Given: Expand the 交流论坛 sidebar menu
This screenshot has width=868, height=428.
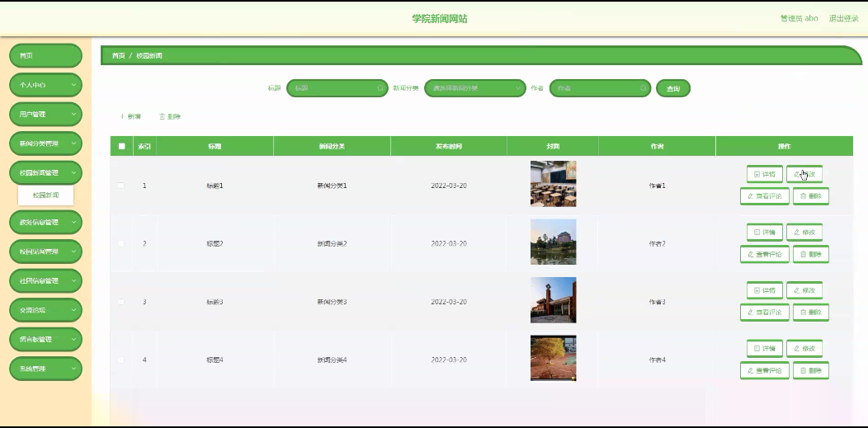Looking at the screenshot, I should pos(45,310).
